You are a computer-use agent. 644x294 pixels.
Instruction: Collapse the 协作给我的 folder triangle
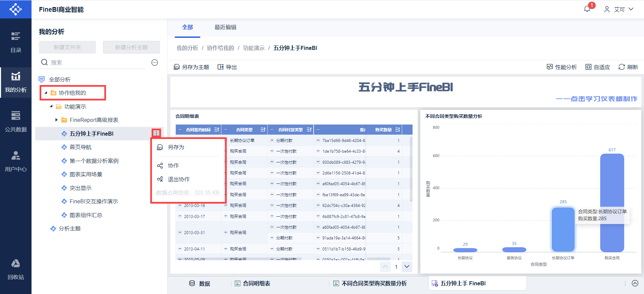click(46, 93)
